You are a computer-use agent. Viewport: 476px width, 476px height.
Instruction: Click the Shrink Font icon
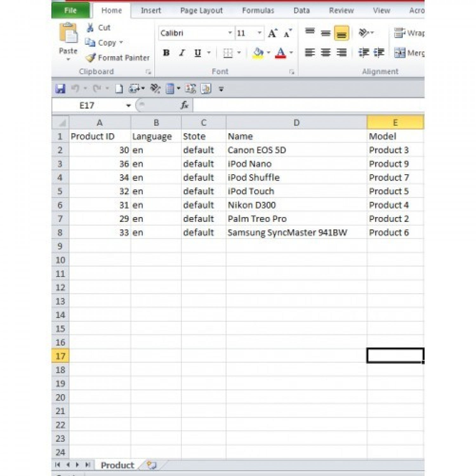point(288,33)
